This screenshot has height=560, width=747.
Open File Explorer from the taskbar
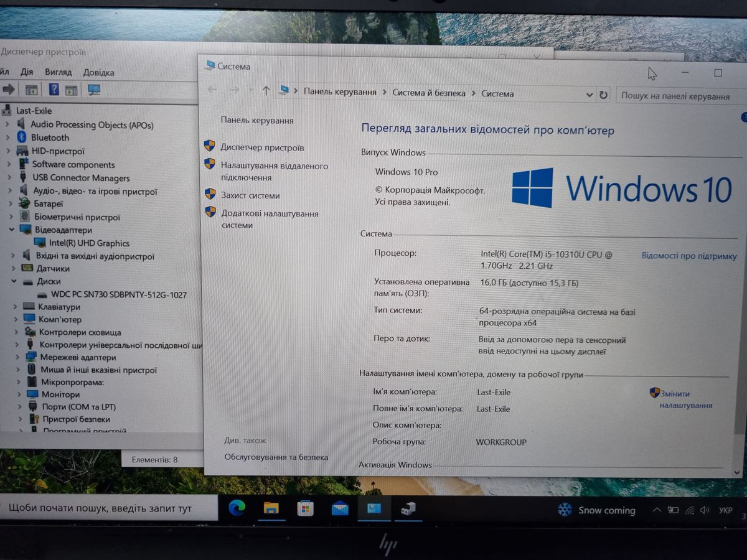coord(271,508)
